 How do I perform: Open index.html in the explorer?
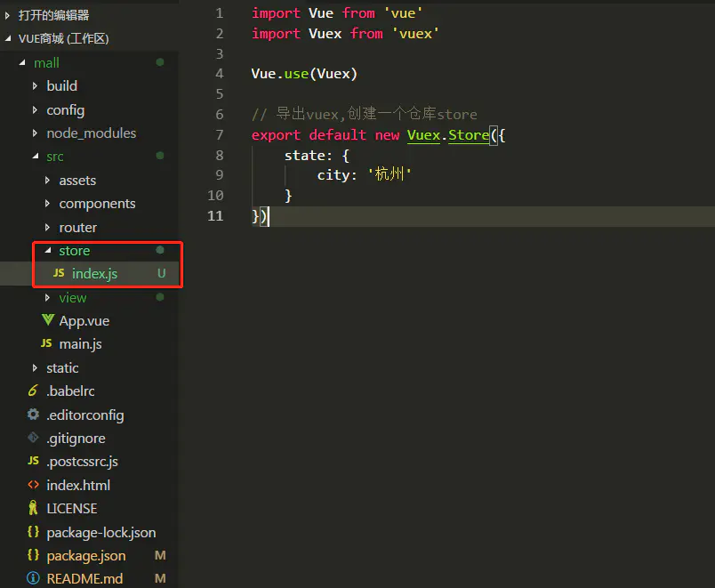[78, 485]
